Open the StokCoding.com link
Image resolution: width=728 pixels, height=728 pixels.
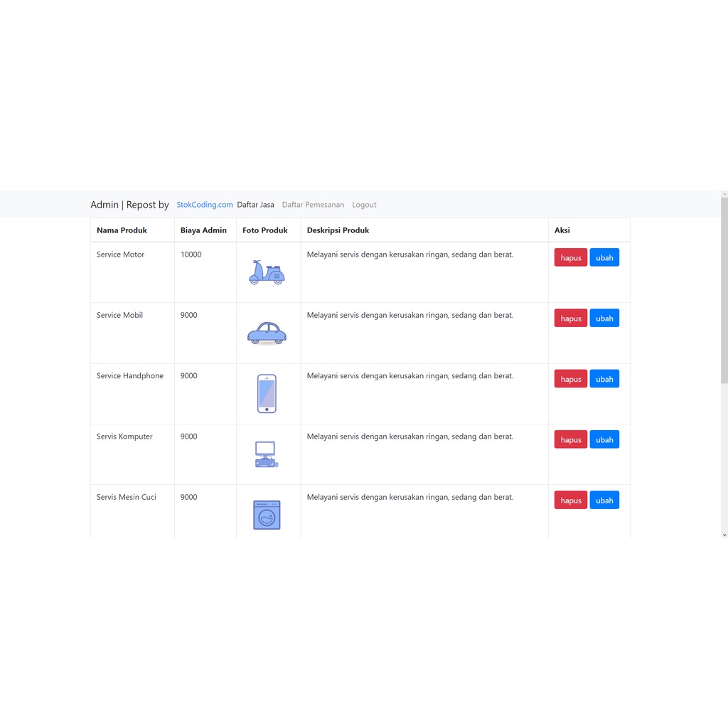coord(205,205)
